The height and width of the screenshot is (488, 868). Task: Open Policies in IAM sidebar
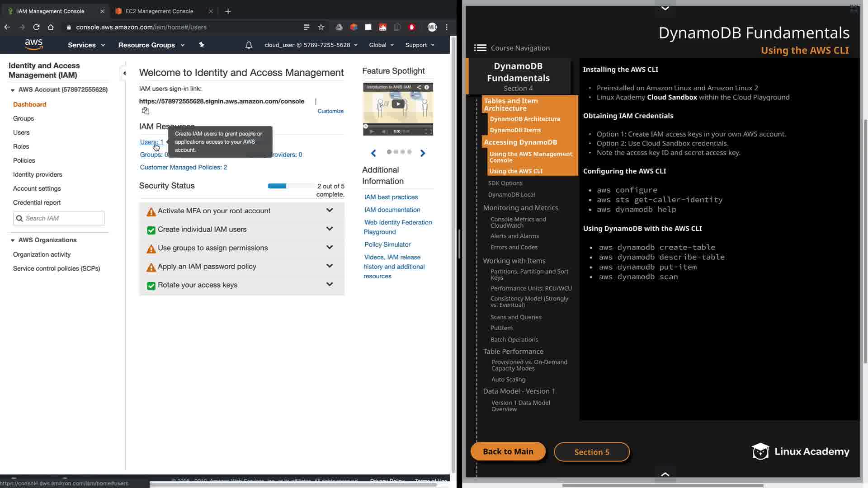point(24,160)
